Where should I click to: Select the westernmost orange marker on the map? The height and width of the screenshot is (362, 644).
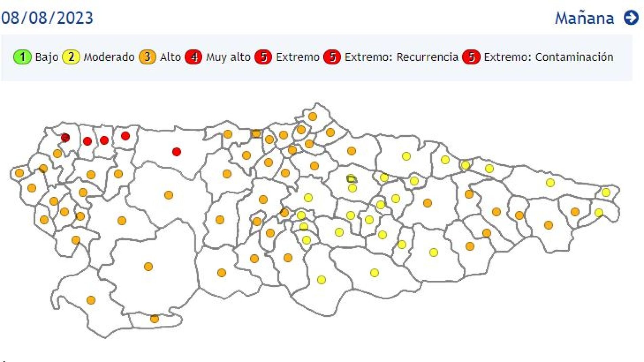(x=19, y=173)
